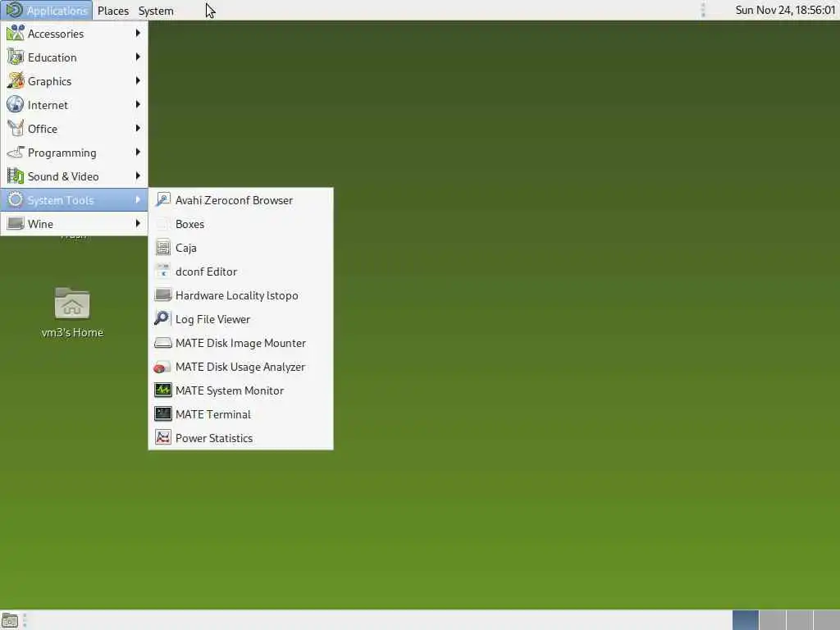Click the top panel notification area handle

pos(703,10)
